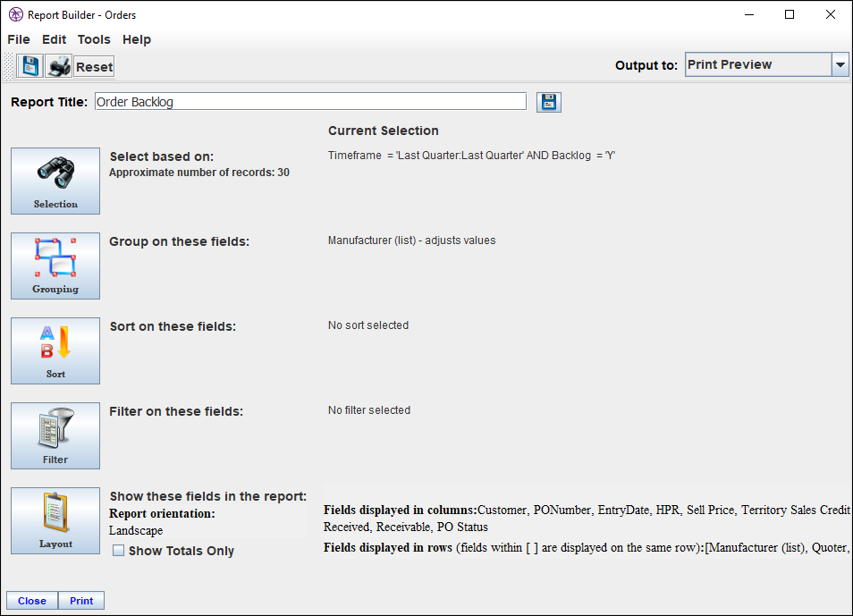
Task: Open the Sort A-B arrow button
Action: click(x=55, y=350)
